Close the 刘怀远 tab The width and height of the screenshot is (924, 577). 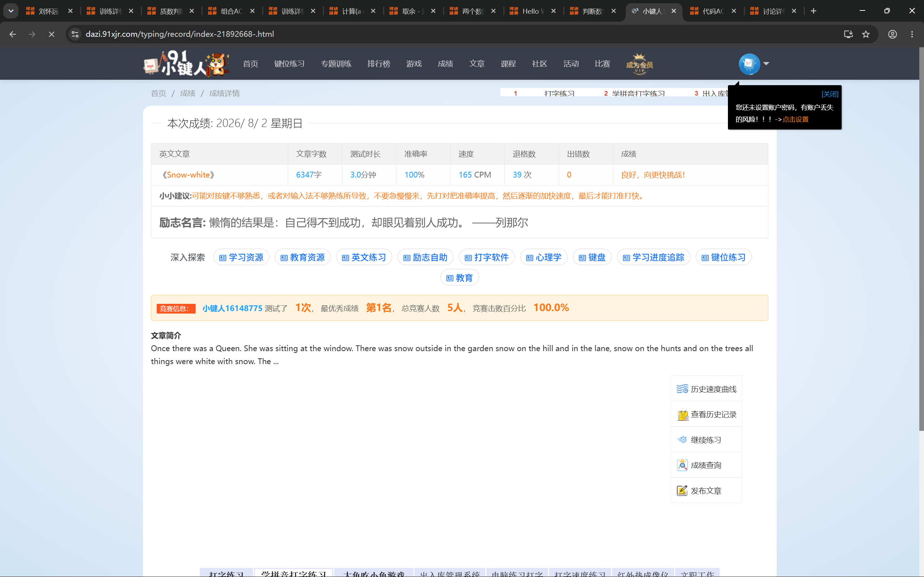(70, 11)
